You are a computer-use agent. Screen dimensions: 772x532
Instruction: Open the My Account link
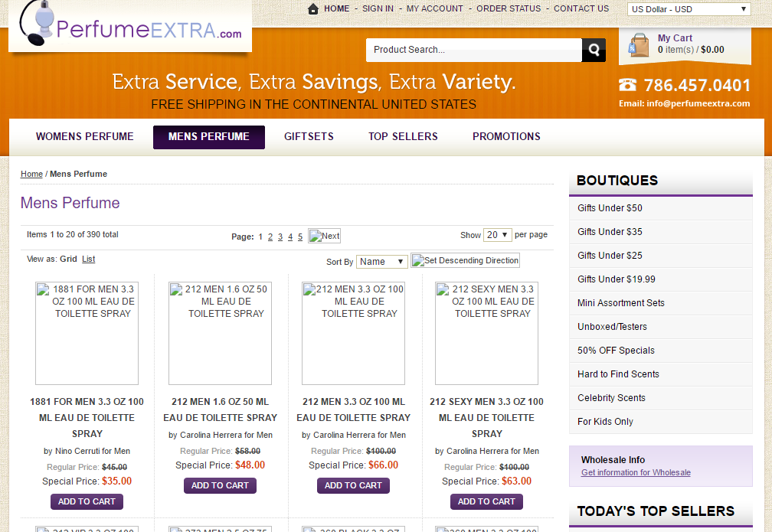435,8
